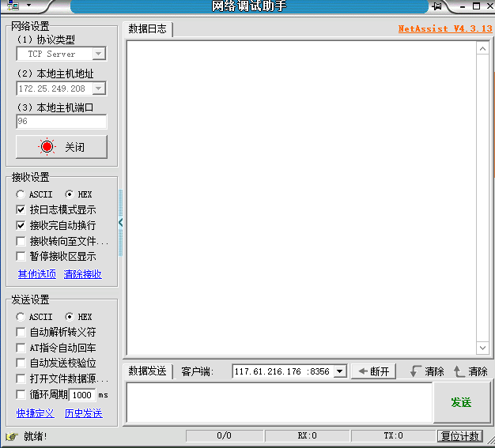This screenshot has width=495, height=448.
Task: Click the app menu icon in title bar
Action: [x=13, y=6]
